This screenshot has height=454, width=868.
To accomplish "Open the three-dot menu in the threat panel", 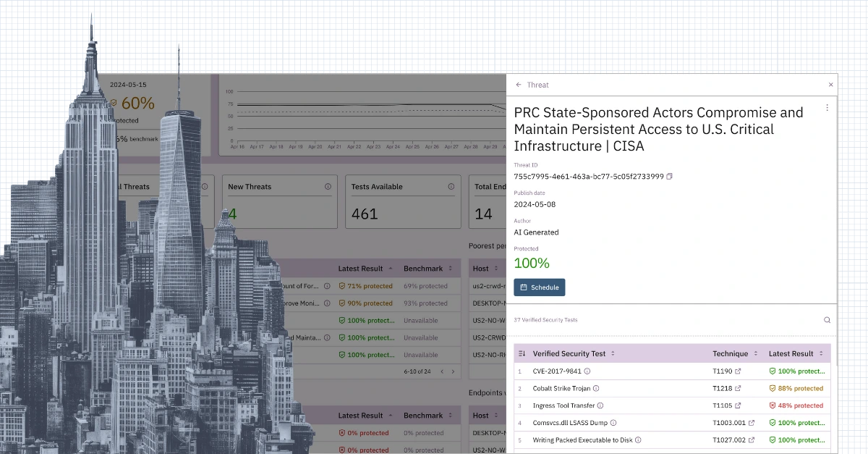I will coord(827,107).
